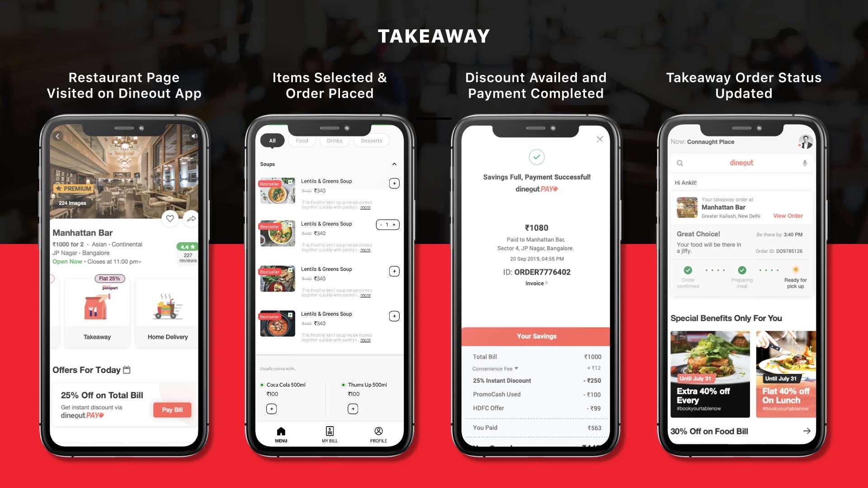Tap the MY BILL tab icon
Image resolution: width=868 pixels, height=488 pixels.
pyautogui.click(x=329, y=432)
